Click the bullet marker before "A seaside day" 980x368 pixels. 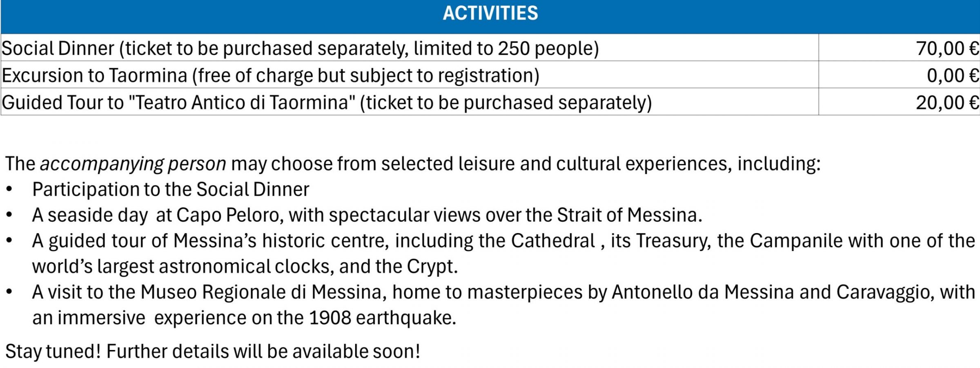click(9, 215)
